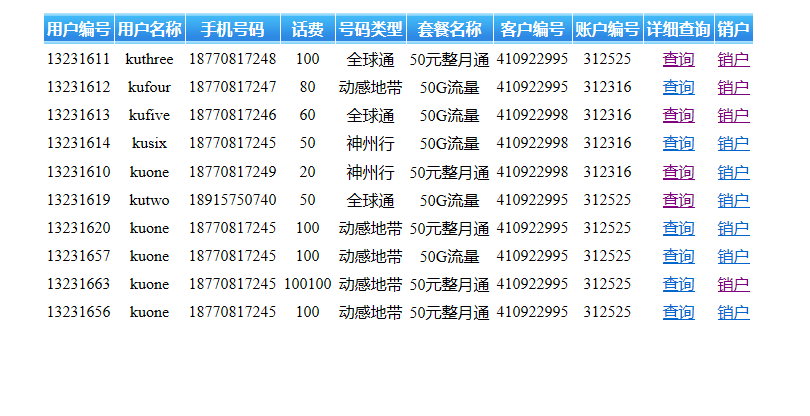The height and width of the screenshot is (416, 810).
Task: Click the fee value 60
Action: pyautogui.click(x=307, y=115)
